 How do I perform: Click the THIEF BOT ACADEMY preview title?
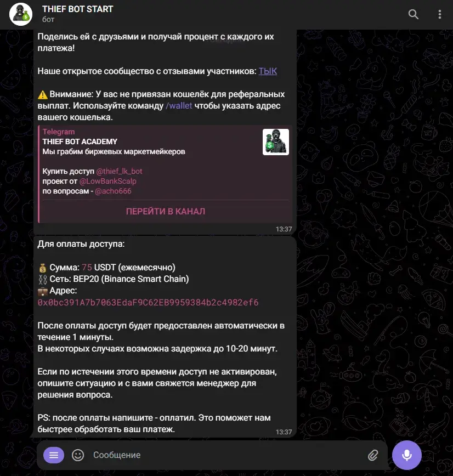pos(80,142)
